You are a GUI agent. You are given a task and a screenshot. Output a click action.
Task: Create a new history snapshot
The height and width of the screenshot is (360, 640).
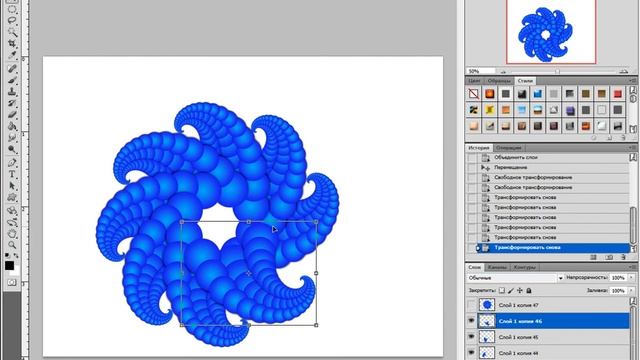tap(609, 257)
